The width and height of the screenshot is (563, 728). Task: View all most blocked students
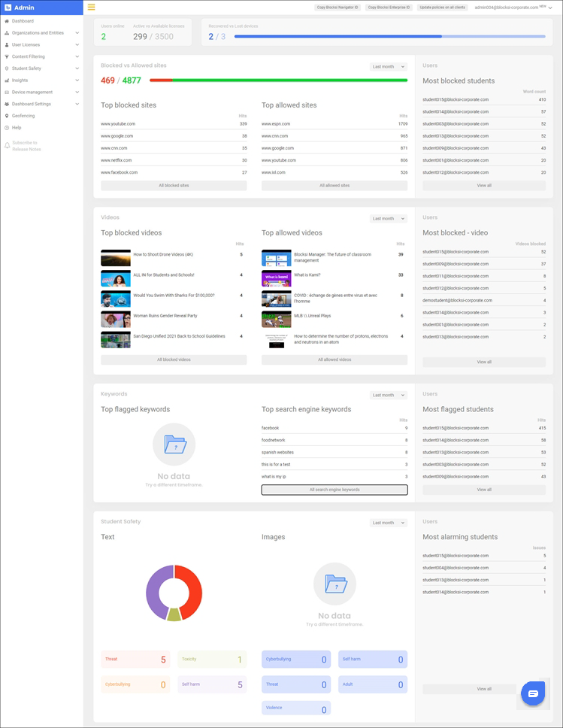tap(484, 185)
